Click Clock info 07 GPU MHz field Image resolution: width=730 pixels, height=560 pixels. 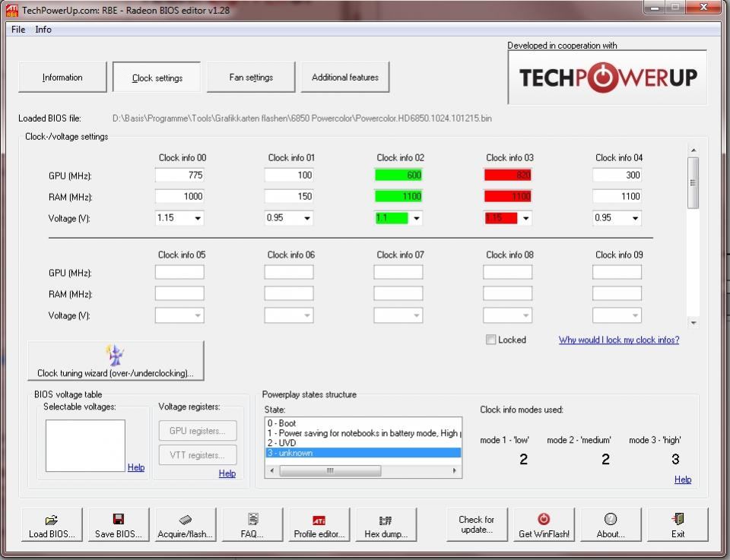coord(398,272)
